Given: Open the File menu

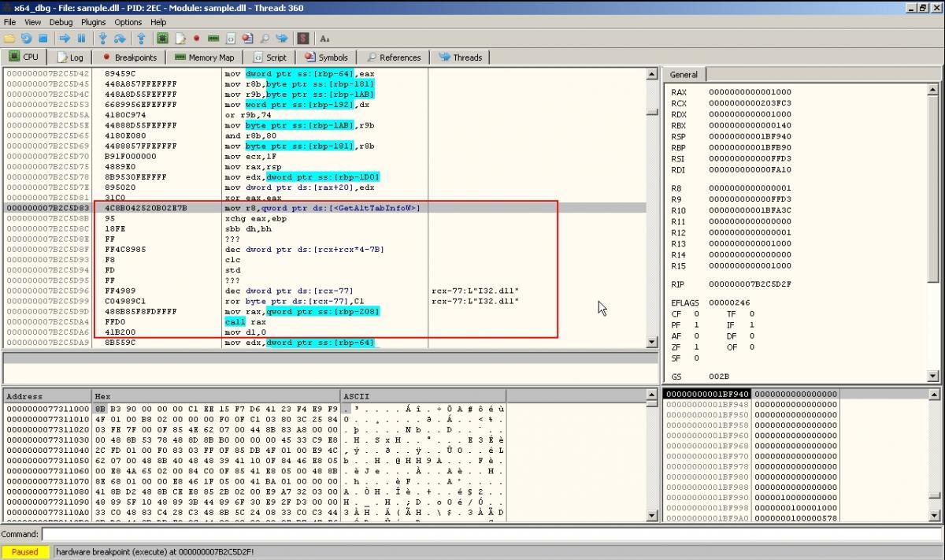Looking at the screenshot, I should pyautogui.click(x=9, y=22).
